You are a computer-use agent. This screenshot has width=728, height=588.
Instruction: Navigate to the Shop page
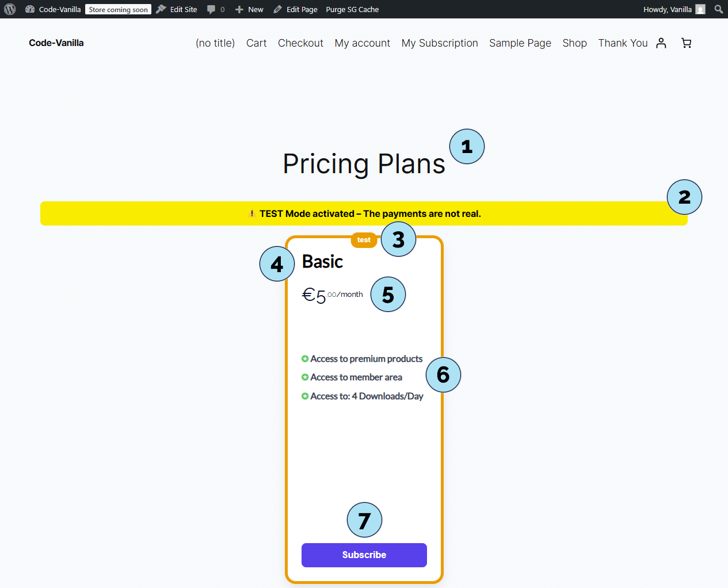pyautogui.click(x=574, y=43)
